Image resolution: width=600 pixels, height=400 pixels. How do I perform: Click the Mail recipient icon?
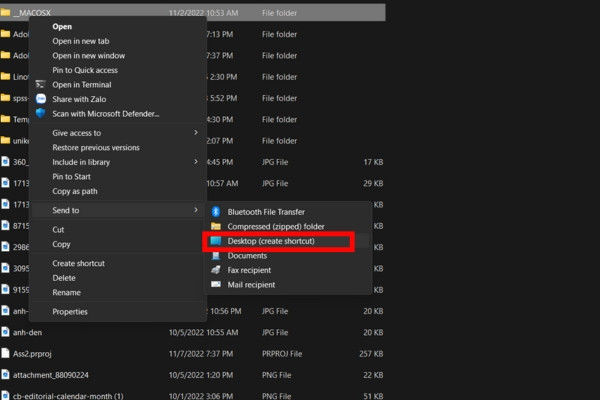coord(216,284)
